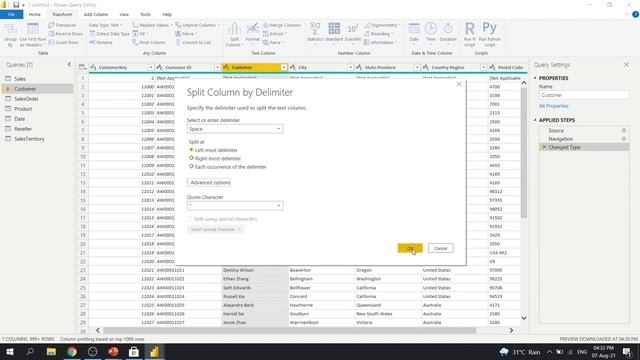Open the Replace Values dropdown
This screenshot has height=360, width=640.
click(x=152, y=25)
